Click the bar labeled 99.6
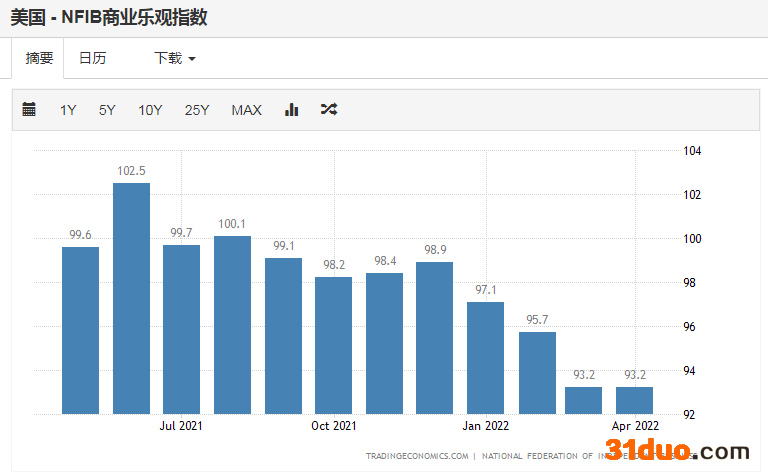Viewport: 768px width, 472px height. [x=80, y=330]
